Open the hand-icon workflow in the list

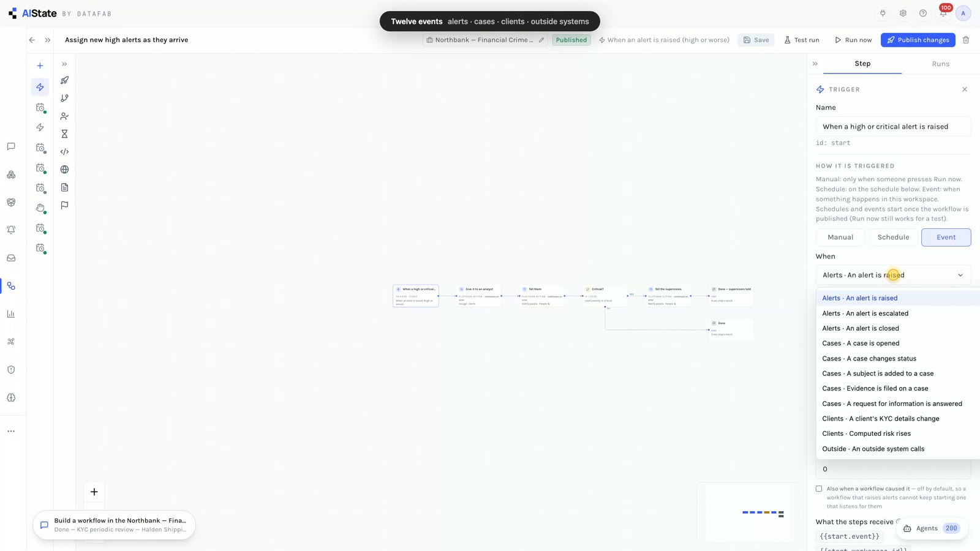40,208
